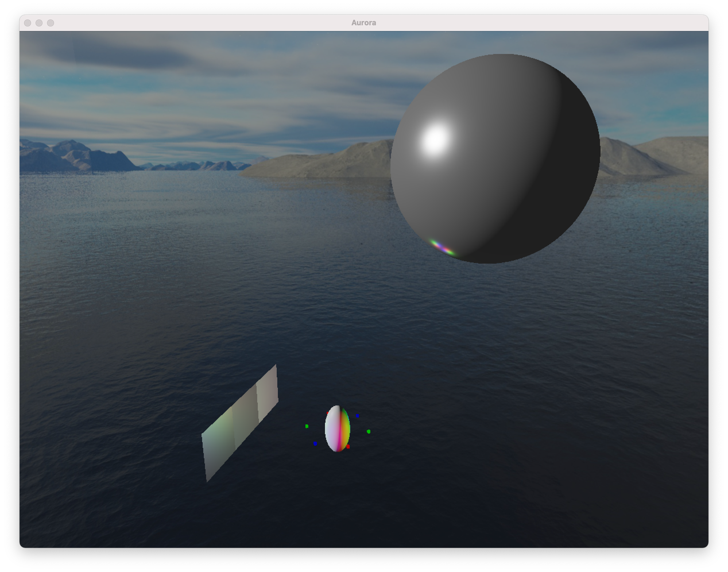The height and width of the screenshot is (572, 728).
Task: Zoom the Aurora window to full size
Action: coord(51,23)
